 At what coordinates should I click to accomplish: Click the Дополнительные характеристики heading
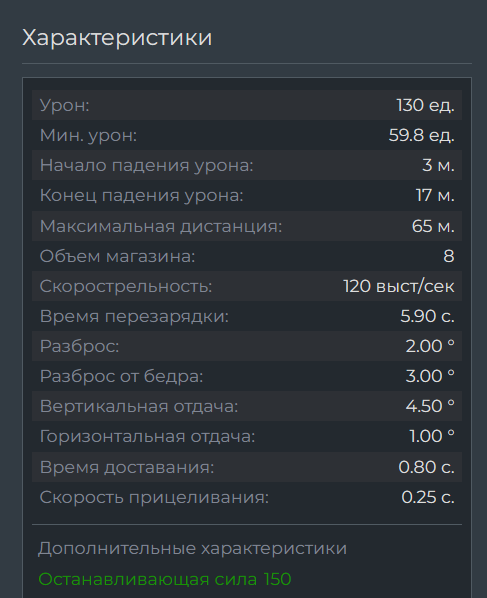[x=193, y=549]
